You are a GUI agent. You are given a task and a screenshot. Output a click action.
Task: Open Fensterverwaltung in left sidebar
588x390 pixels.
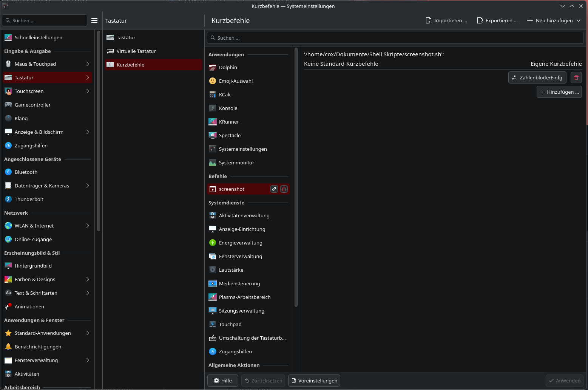click(x=47, y=360)
